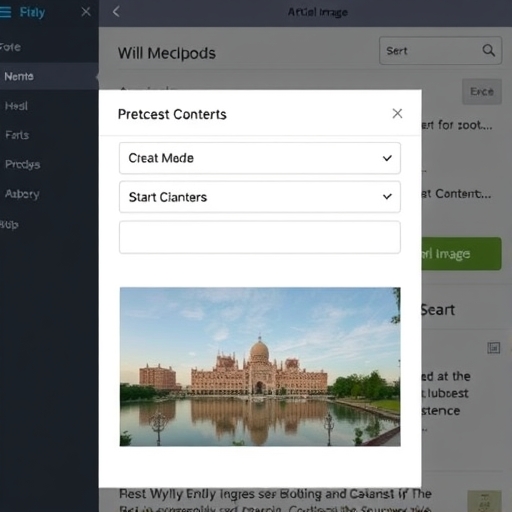Click the Start Cianters chevron arrow
Screen dimensions: 512x512
pos(387,197)
